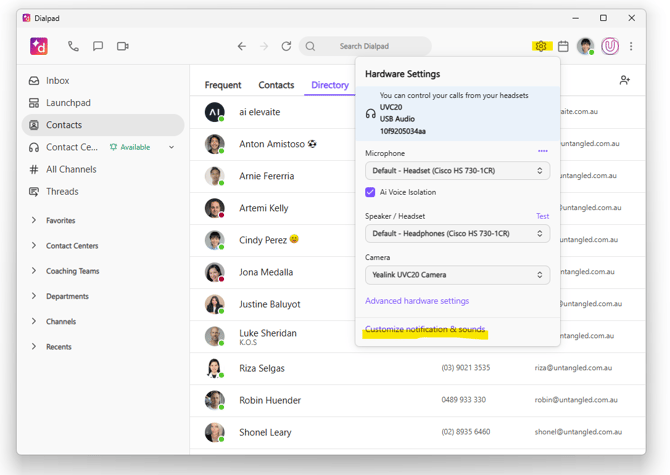
Task: Start a video meeting icon
Action: [x=123, y=46]
